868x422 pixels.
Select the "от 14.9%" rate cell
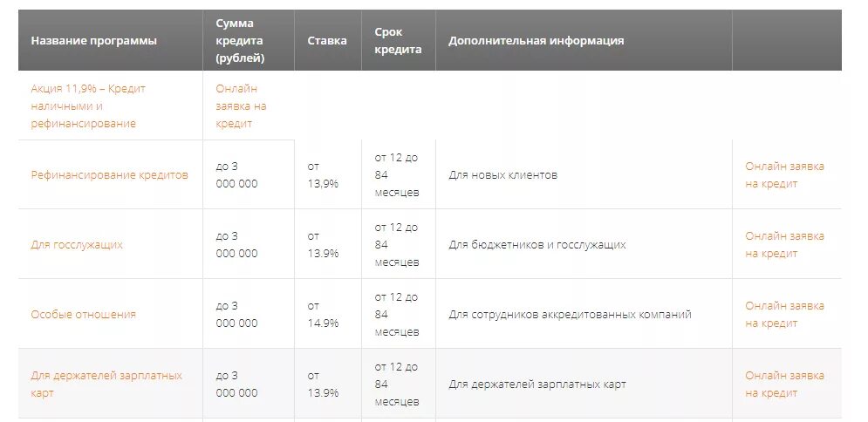(323, 314)
